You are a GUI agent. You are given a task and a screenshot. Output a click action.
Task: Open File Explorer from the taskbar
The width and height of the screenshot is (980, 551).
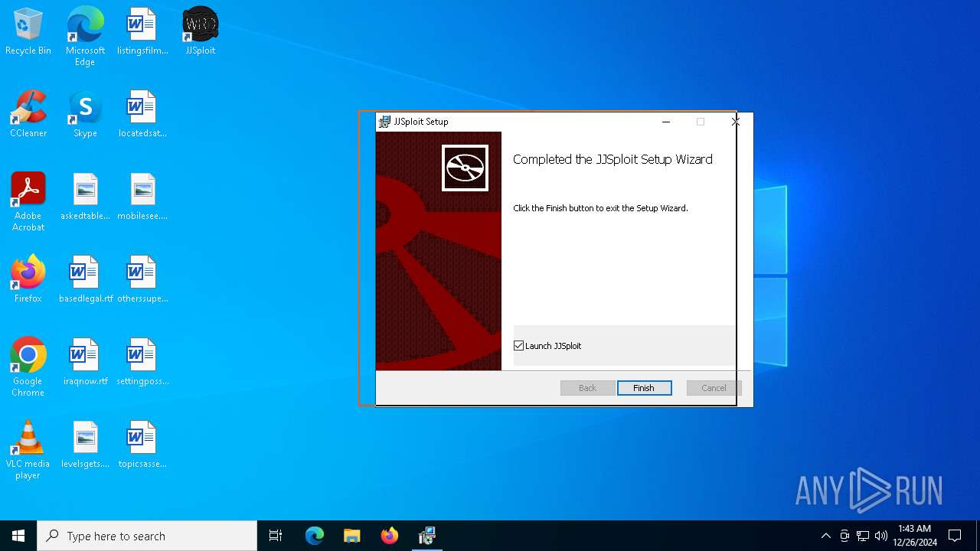352,536
